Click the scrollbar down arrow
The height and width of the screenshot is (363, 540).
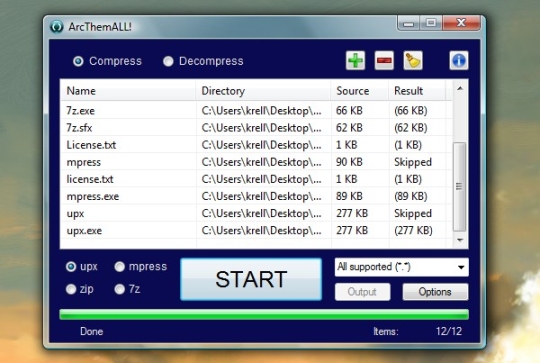pos(460,240)
